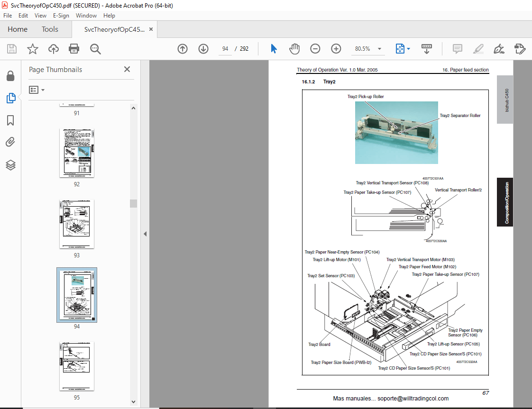This screenshot has width=532, height=409.
Task: Print the current PDF
Action: [74, 48]
